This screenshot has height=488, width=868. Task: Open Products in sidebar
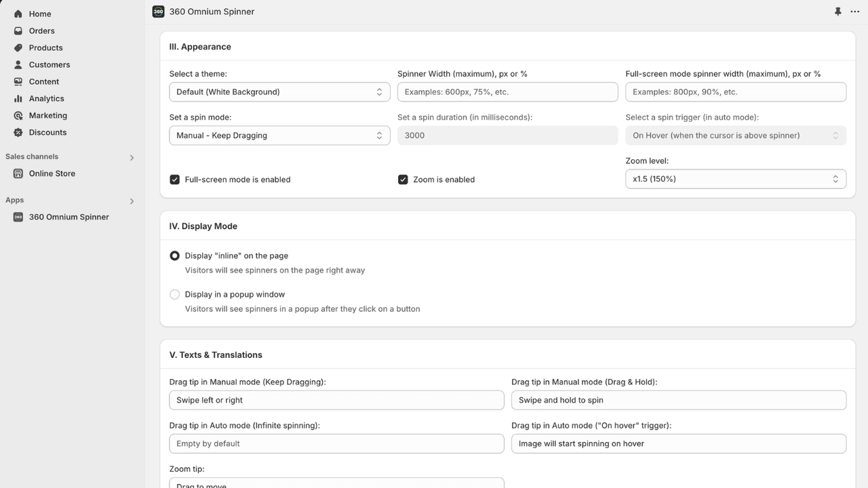pyautogui.click(x=46, y=47)
